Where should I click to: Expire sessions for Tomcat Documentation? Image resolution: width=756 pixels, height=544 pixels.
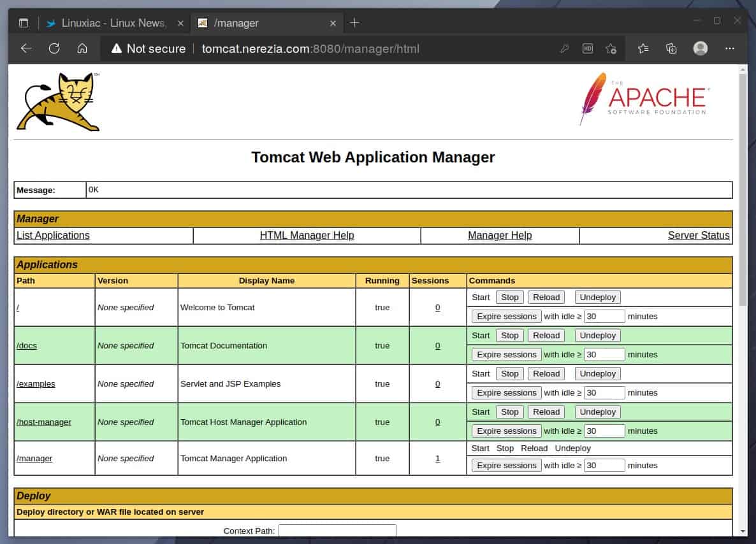point(506,354)
